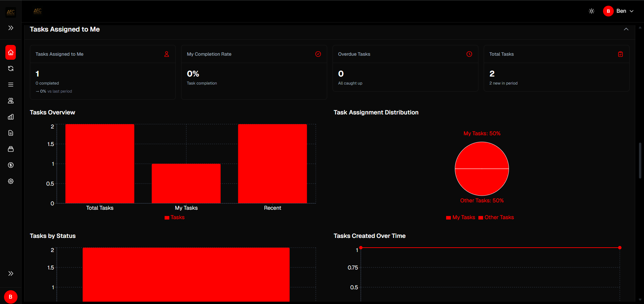Click the upper My Tasks pie slice

482,156
